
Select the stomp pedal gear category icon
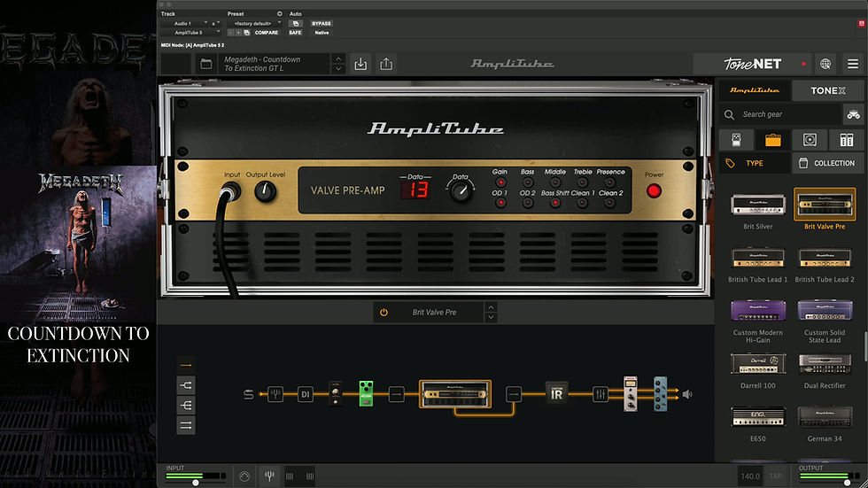(736, 140)
